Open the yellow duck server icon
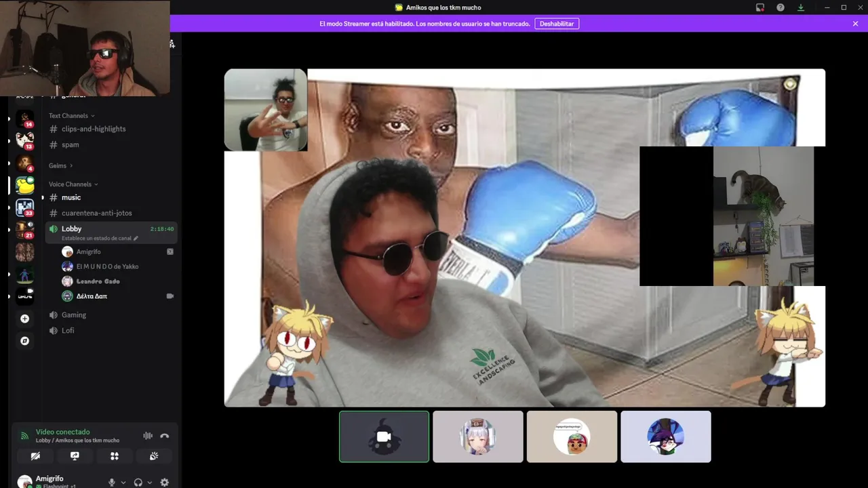This screenshot has height=488, width=868. pos(25,185)
